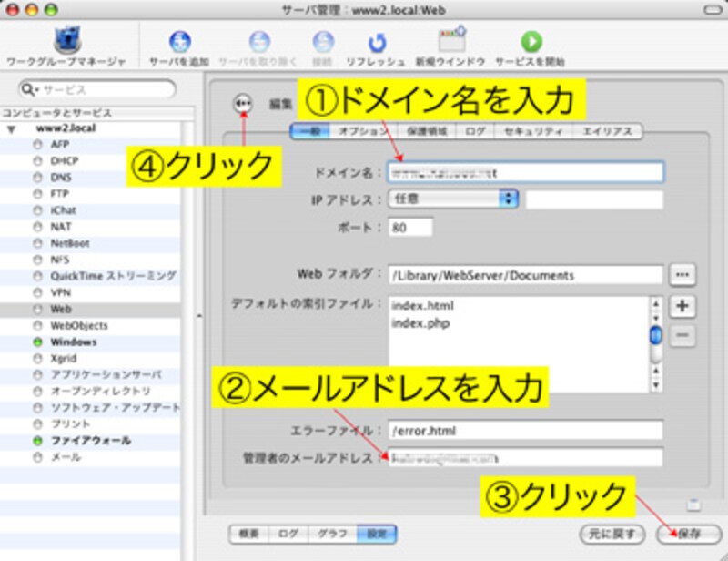Add an index file with plus button
Image resolution: width=728 pixels, height=561 pixels.
point(682,307)
